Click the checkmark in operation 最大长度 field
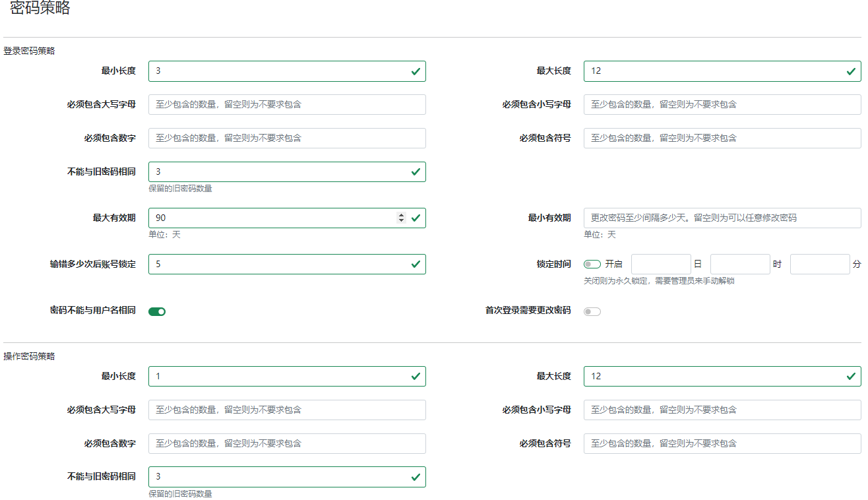This screenshot has width=868, height=500. click(850, 376)
